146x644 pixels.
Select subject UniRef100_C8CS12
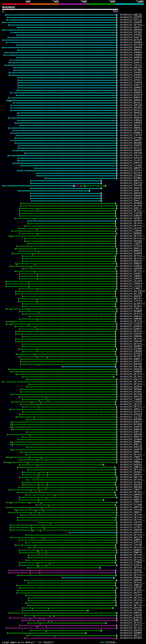pos(131,65)
